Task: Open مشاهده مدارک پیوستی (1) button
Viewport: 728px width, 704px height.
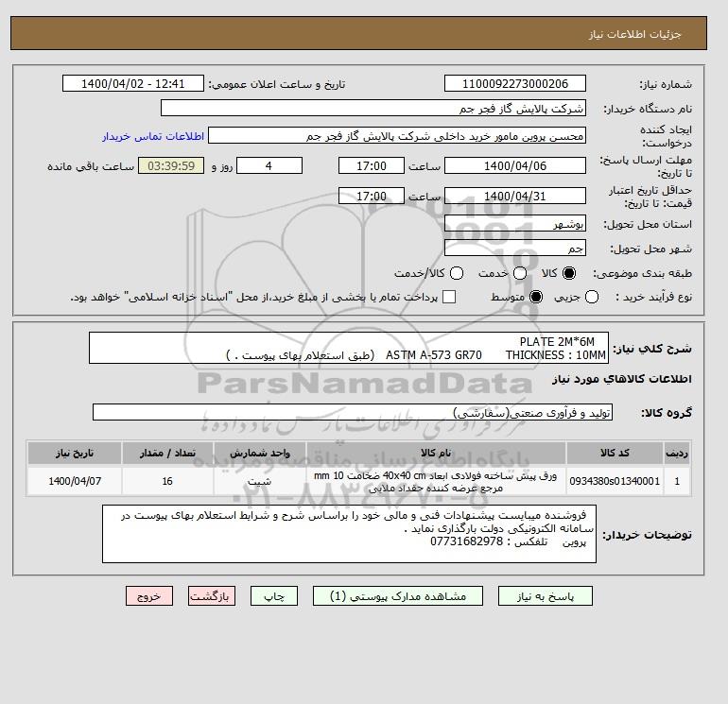Action: [398, 596]
